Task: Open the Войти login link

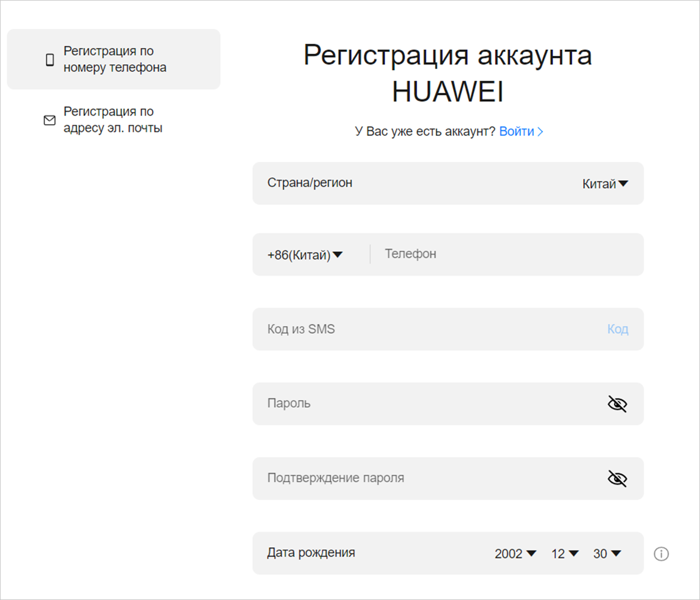Action: tap(516, 131)
